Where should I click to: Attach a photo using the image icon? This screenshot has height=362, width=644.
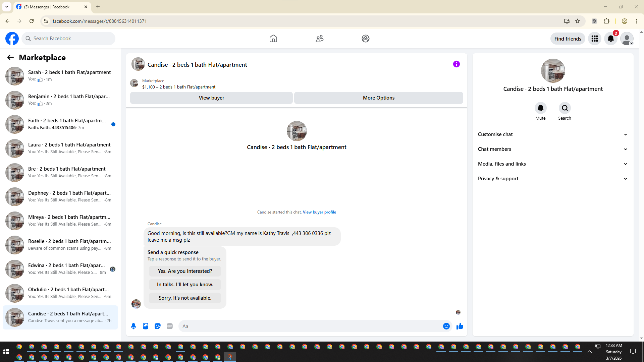(x=146, y=326)
